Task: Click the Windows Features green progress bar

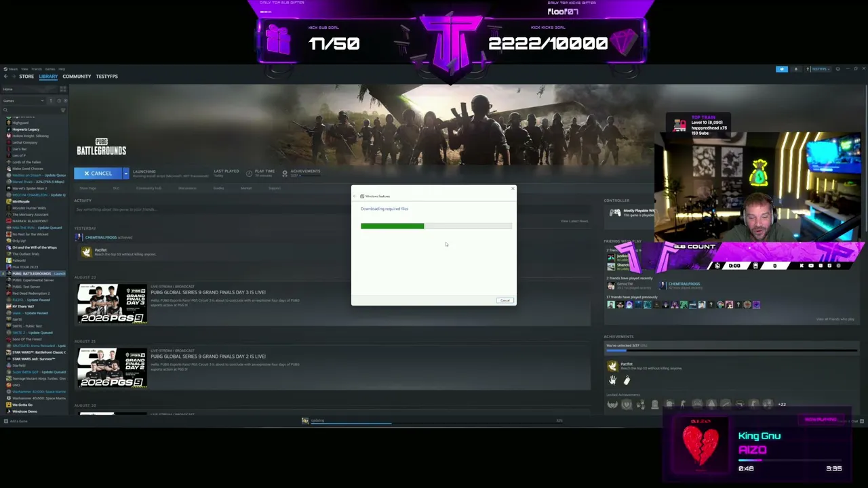Action: 393,226
